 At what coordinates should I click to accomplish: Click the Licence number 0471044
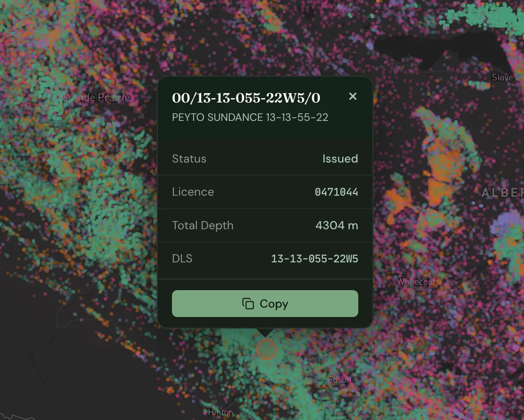pyautogui.click(x=336, y=192)
